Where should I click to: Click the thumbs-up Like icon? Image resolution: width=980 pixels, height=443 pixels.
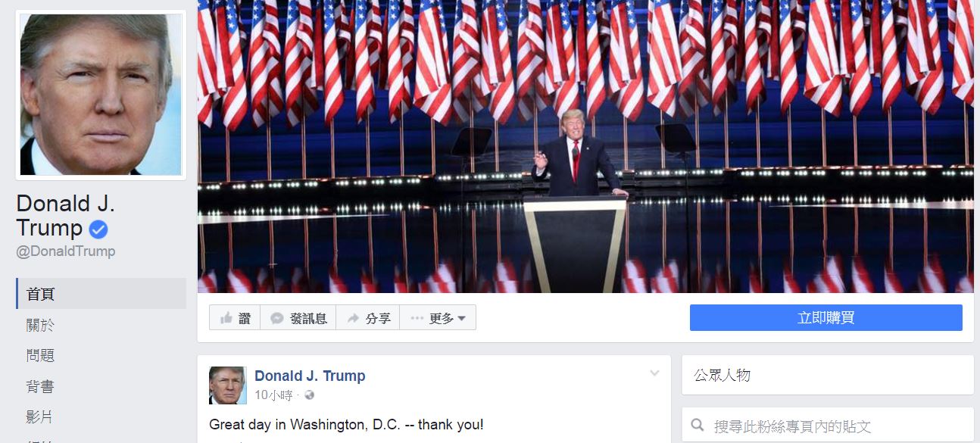(x=226, y=319)
